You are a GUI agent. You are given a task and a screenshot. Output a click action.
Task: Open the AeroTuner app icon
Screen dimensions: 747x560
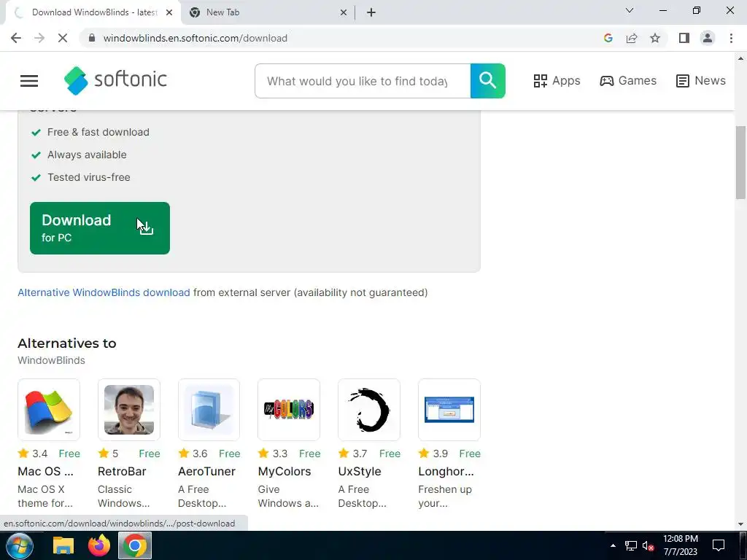pyautogui.click(x=209, y=410)
